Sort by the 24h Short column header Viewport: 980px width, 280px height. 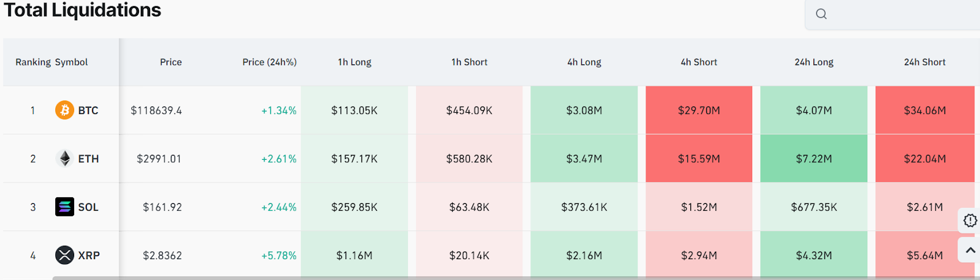pyautogui.click(x=925, y=62)
